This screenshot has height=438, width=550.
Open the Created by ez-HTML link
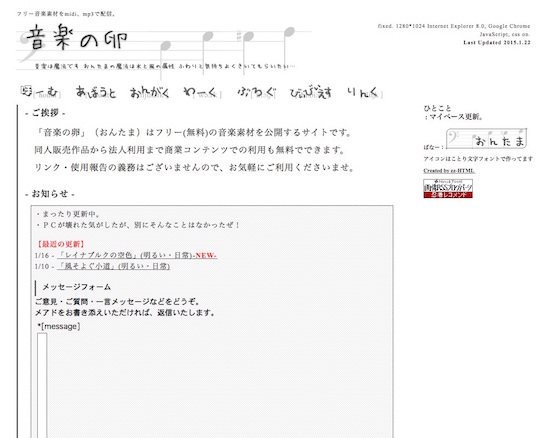click(449, 171)
